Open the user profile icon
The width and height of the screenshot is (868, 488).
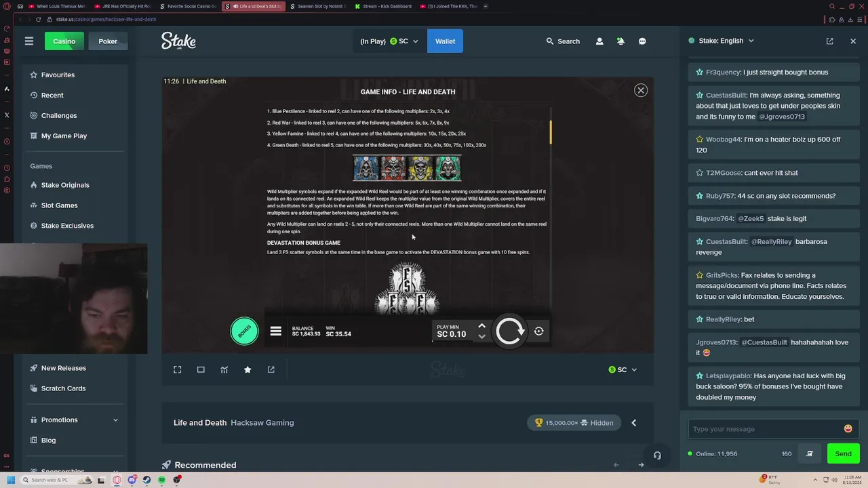coord(599,41)
